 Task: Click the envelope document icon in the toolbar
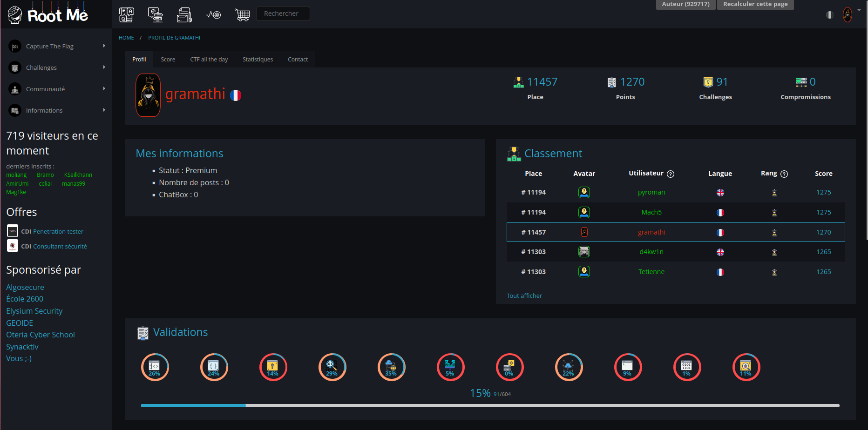coord(184,14)
